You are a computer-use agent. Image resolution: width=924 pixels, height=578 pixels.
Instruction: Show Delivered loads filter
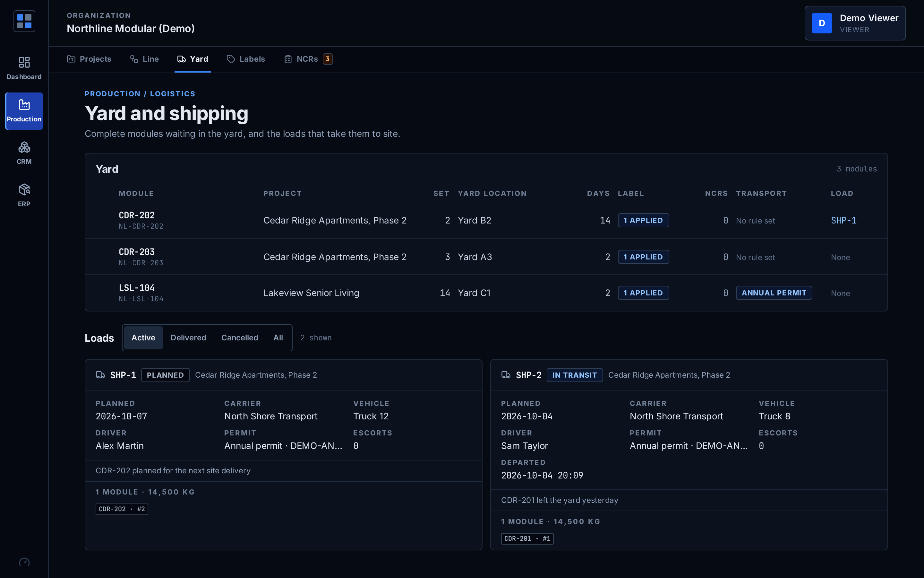(188, 337)
